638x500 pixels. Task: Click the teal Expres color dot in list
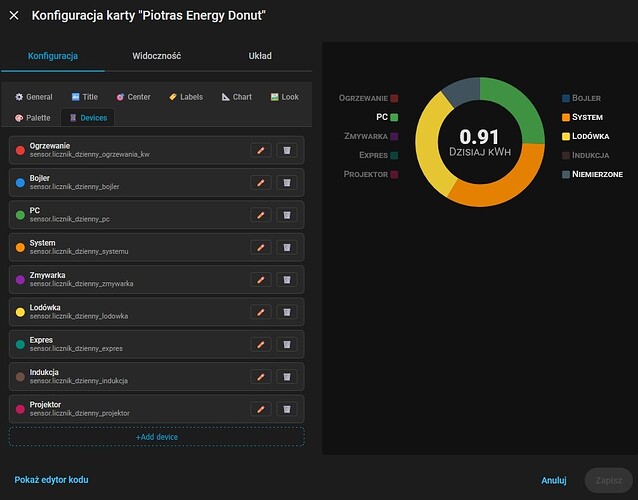coord(20,344)
